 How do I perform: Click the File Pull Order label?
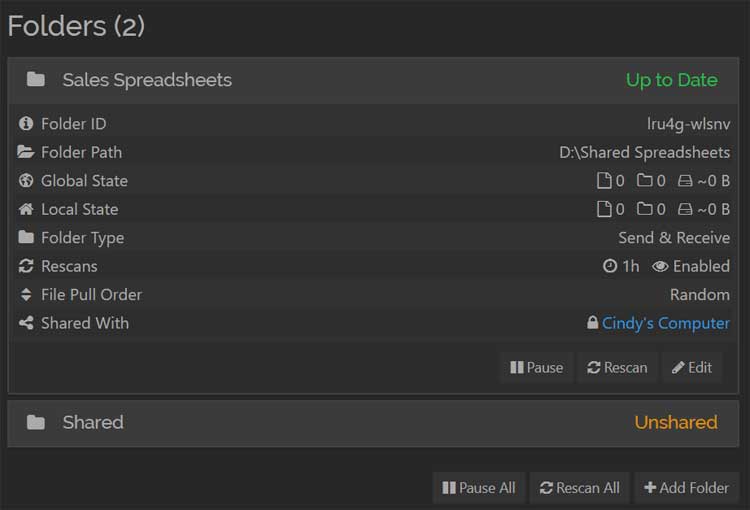91,295
